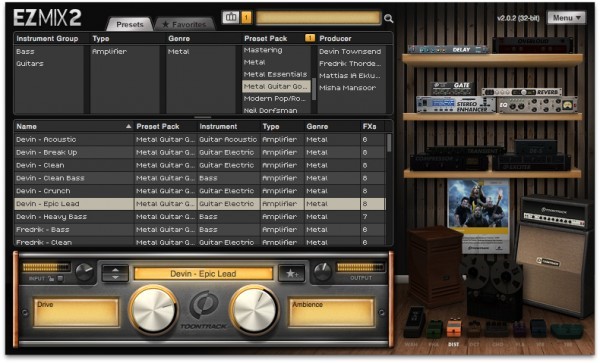Image resolution: width=600 pixels, height=363 pixels.
Task: Click the magnifier search icon
Action: click(388, 18)
